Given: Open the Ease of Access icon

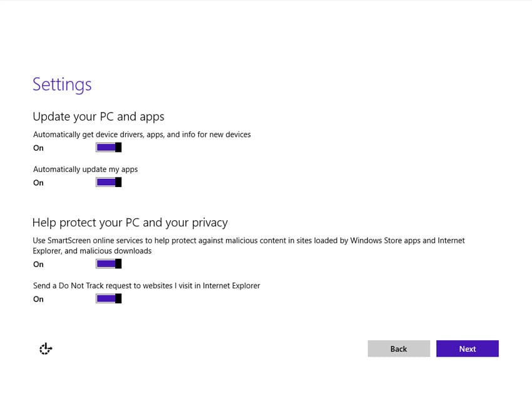Looking at the screenshot, I should (x=45, y=349).
